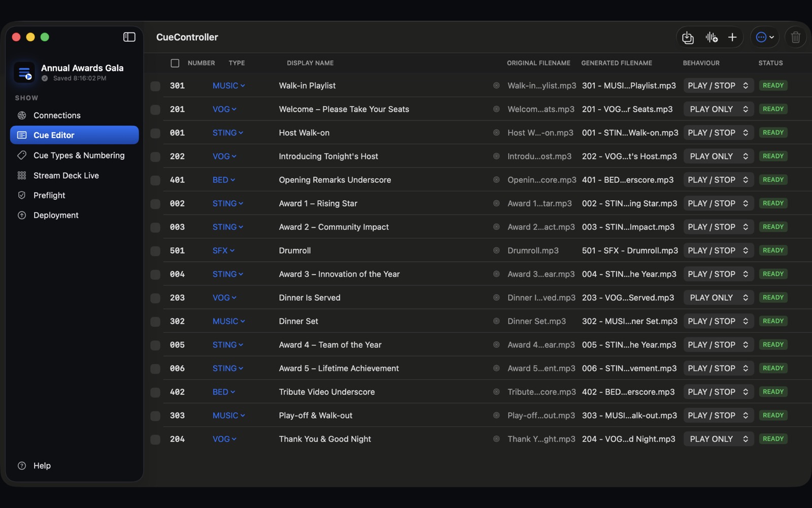Check the Thank You & Good Night row
The height and width of the screenshot is (508, 812).
pos(155,439)
